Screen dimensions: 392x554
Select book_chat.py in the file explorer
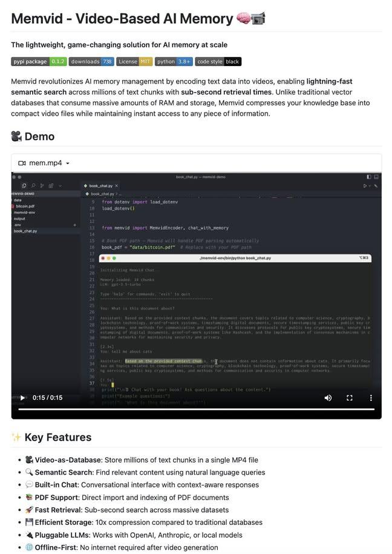click(x=25, y=231)
